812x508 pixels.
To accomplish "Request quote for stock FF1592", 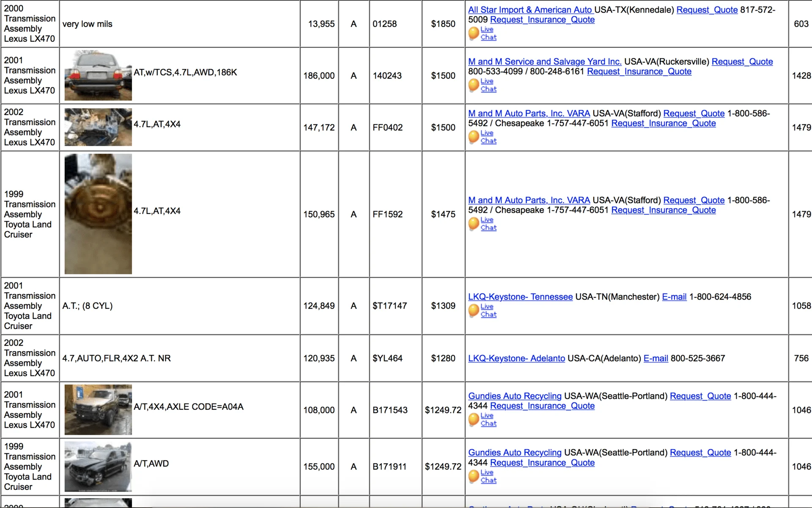I will click(x=694, y=200).
